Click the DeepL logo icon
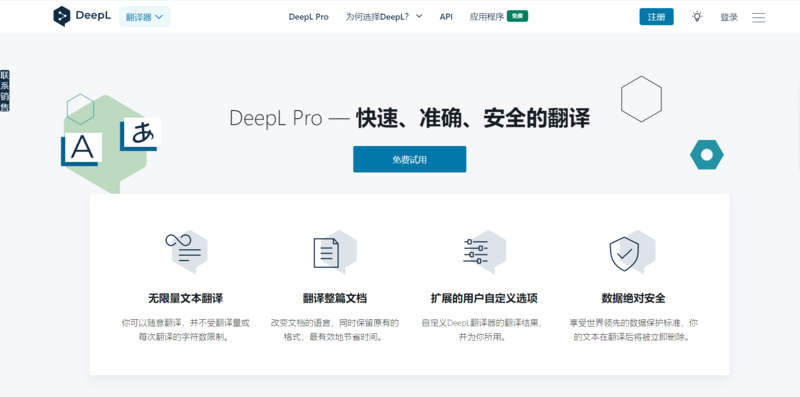The image size is (800, 397). 62,16
